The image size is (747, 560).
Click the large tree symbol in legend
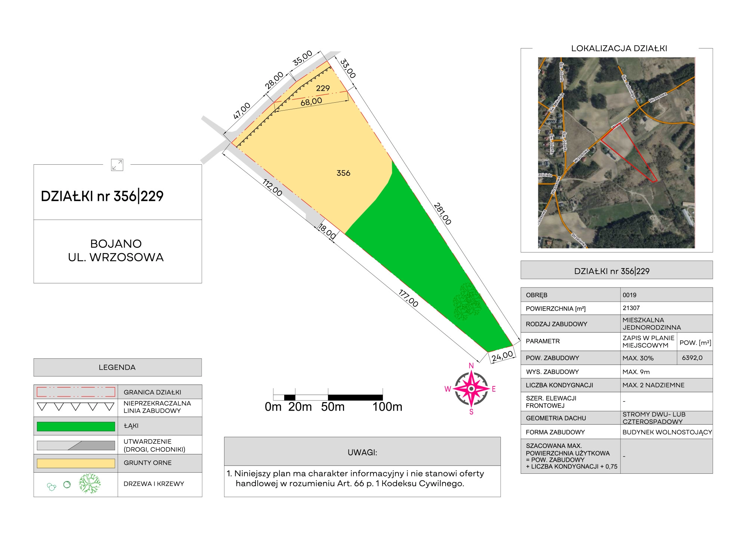(90, 483)
